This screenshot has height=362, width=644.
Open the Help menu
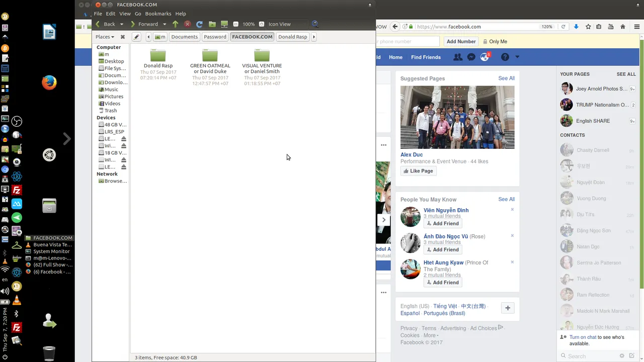point(181,14)
